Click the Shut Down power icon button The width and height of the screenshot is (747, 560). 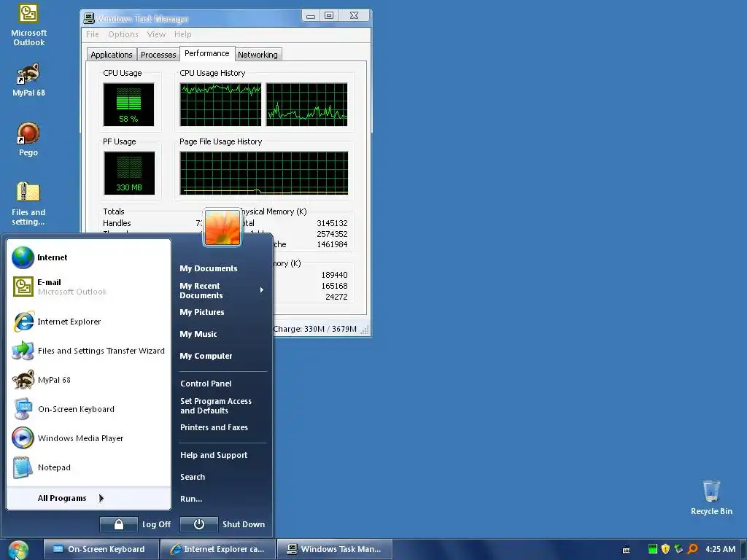click(x=199, y=524)
